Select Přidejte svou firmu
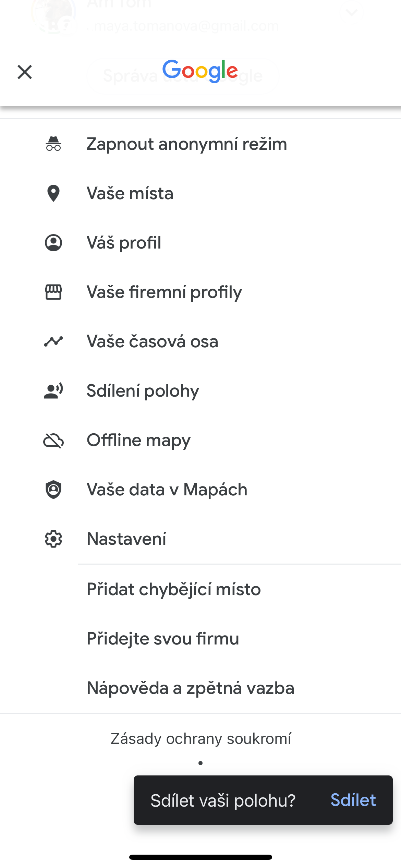The image size is (401, 868). (163, 639)
